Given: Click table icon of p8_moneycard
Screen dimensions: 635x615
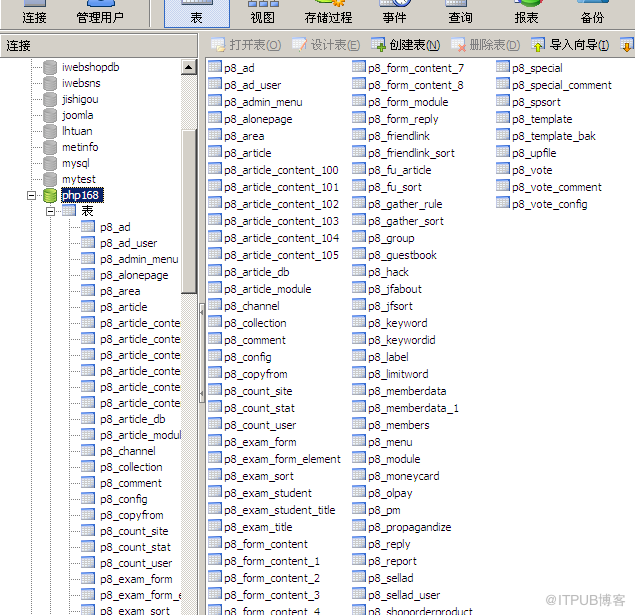Looking at the screenshot, I should [359, 475].
